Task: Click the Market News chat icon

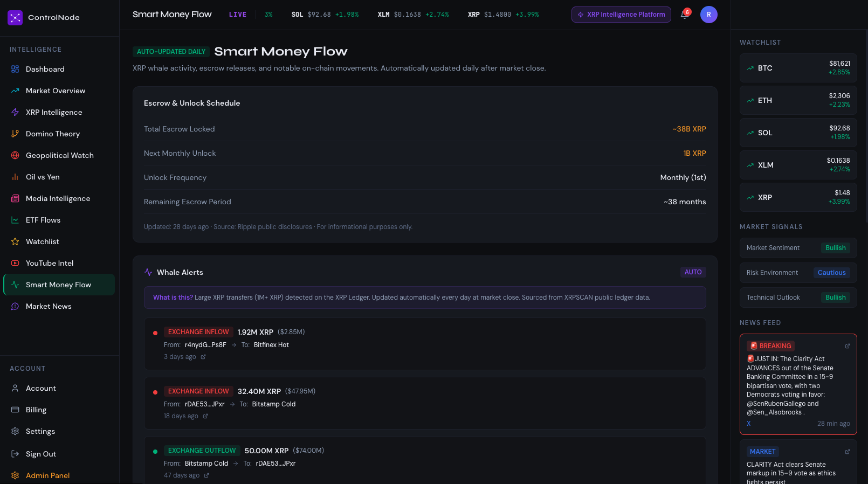Action: point(15,306)
